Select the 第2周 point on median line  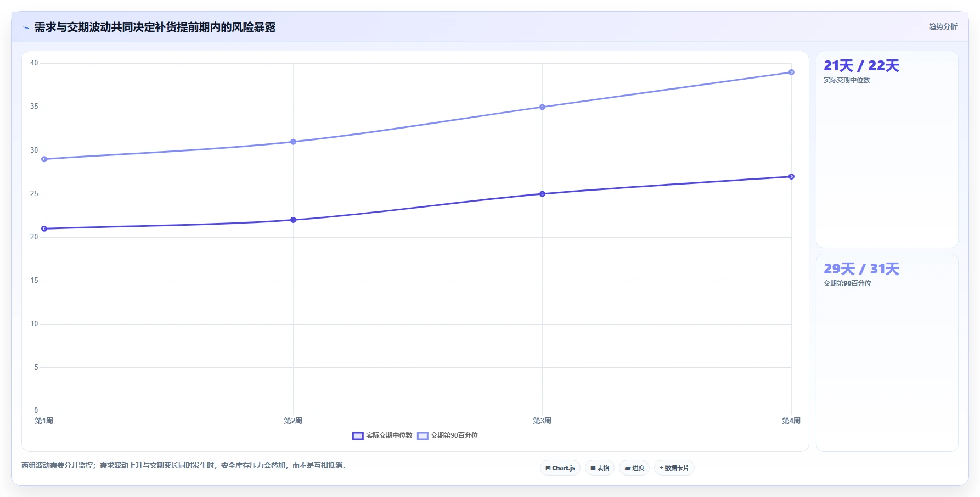293,220
